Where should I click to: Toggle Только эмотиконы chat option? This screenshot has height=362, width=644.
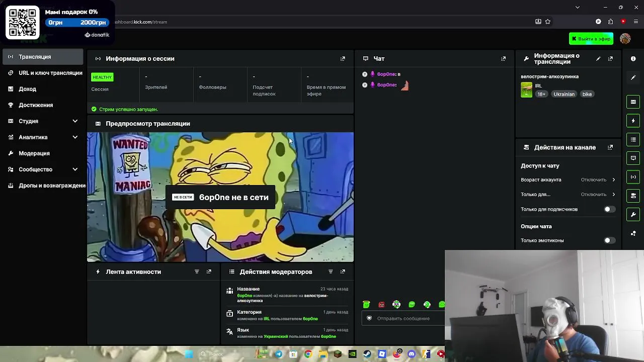click(x=609, y=240)
